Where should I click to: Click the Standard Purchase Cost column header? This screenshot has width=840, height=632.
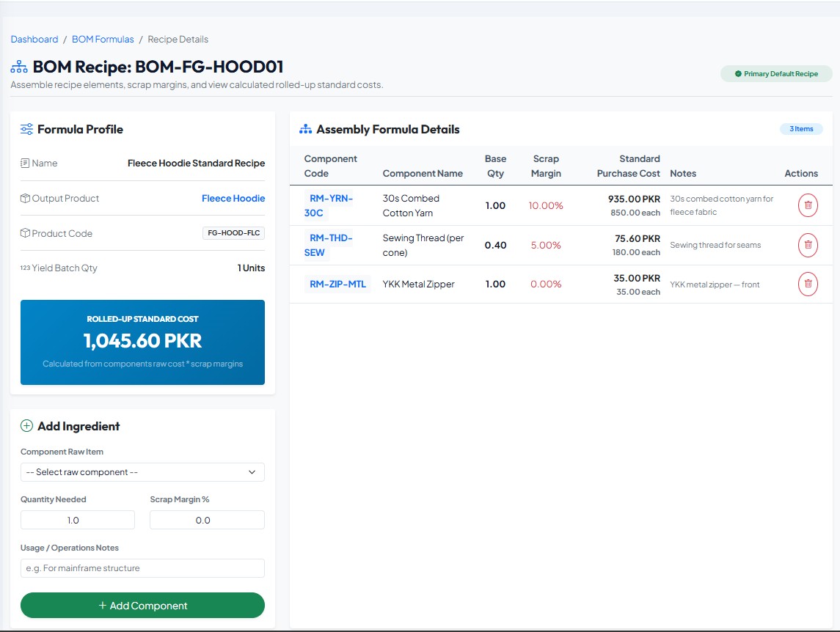(629, 166)
